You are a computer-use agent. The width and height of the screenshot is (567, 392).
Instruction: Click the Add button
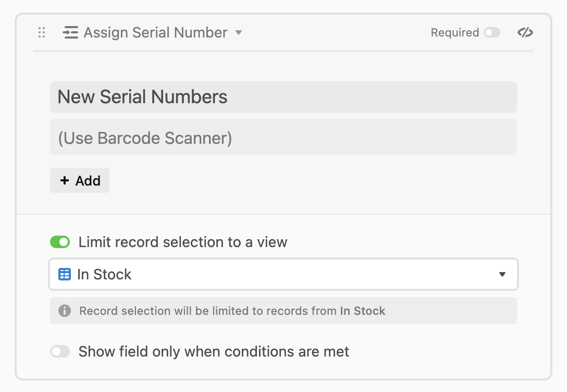tap(80, 180)
